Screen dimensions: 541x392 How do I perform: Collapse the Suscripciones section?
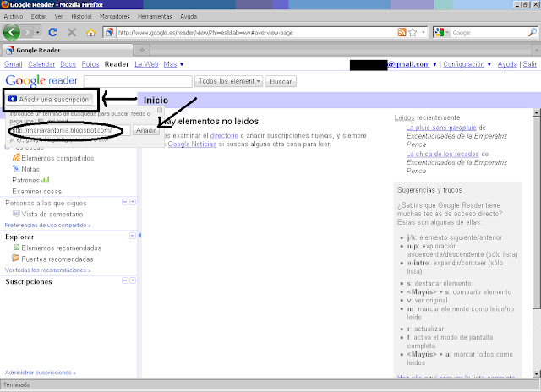point(125,280)
